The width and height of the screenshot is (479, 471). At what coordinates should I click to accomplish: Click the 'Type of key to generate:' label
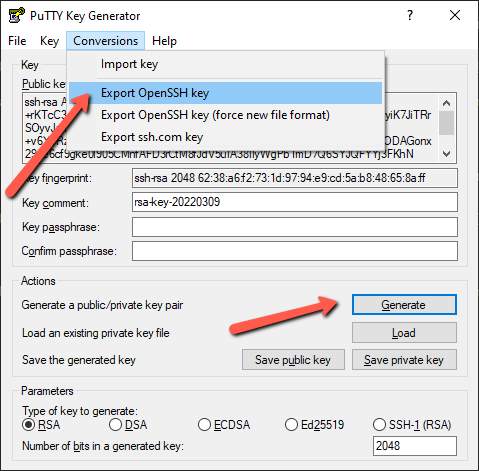(x=80, y=411)
